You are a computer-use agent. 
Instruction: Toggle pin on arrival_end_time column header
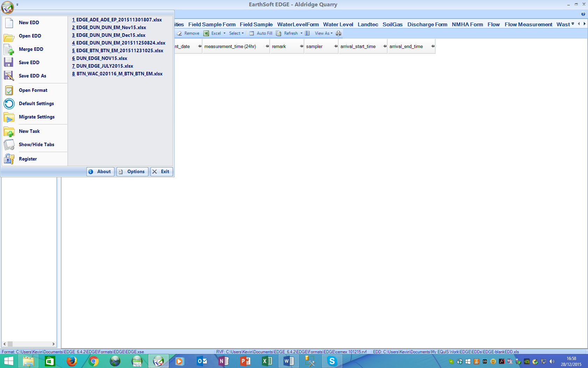(433, 46)
